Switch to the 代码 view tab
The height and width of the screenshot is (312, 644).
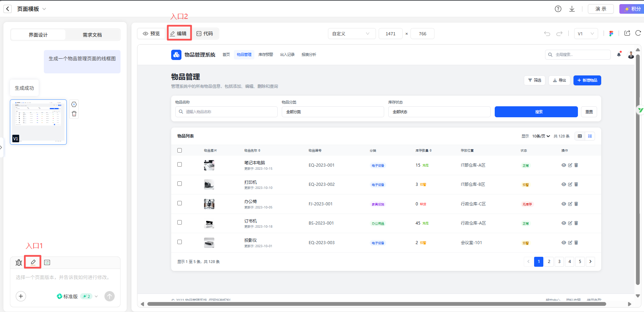[x=205, y=34]
